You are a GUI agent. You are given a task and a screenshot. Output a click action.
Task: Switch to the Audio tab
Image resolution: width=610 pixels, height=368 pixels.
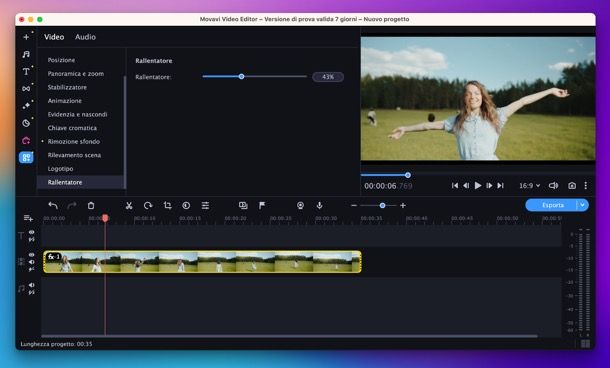(x=85, y=37)
